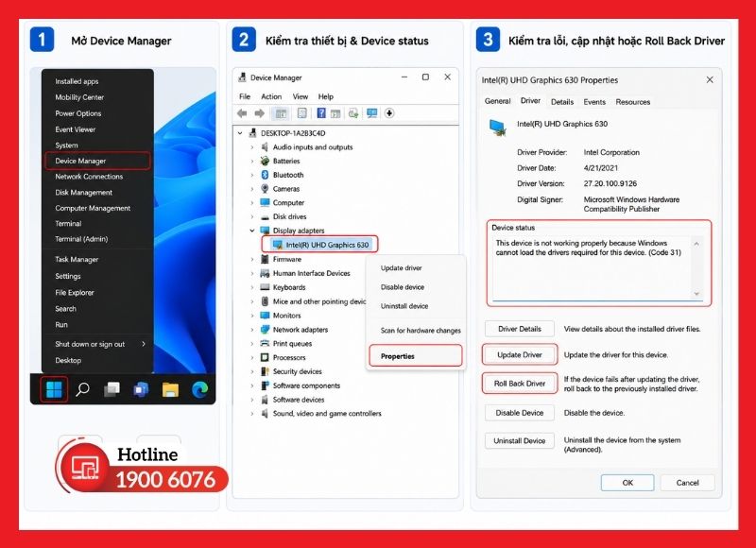Expand the Shut down or sign out submenu

[x=144, y=344]
